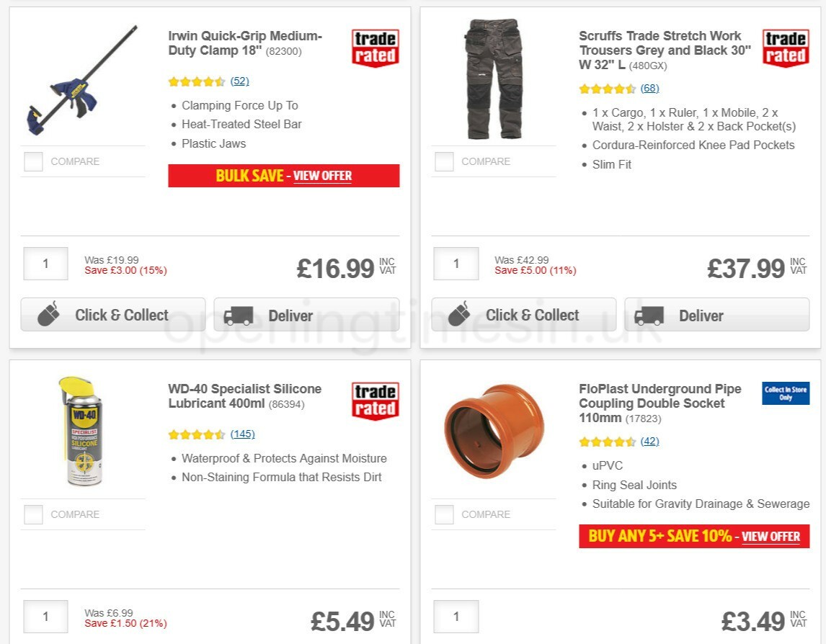Open the 145 reviews for WD-40
826x644 pixels.
pos(243,434)
